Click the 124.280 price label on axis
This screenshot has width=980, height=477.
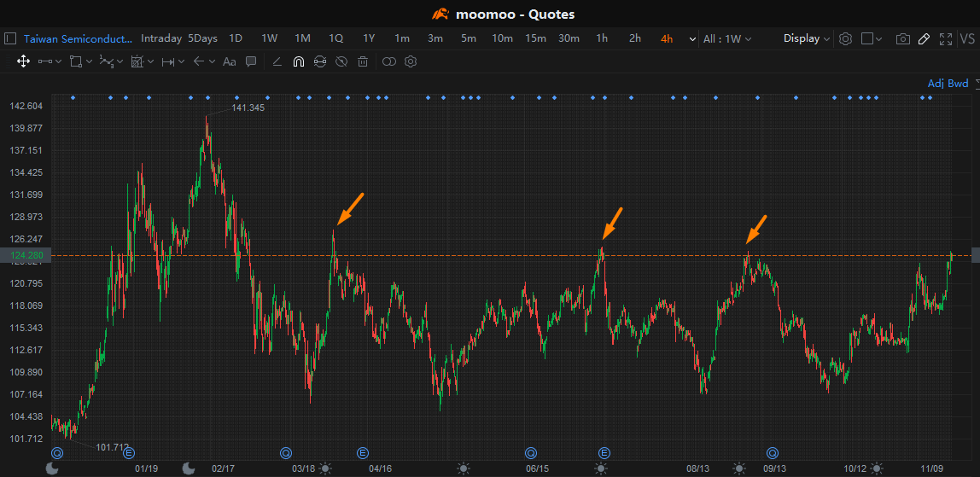click(26, 255)
